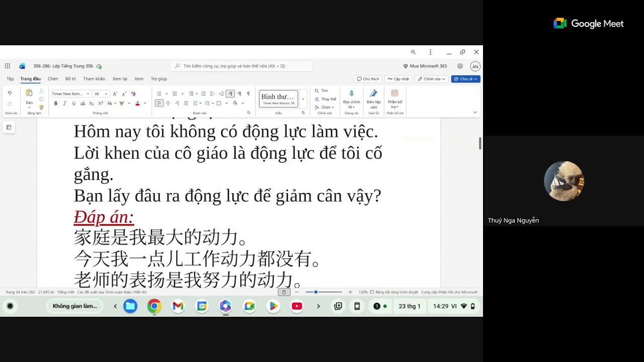Collapse the ribbon with the chevron
644x362 pixels.
475,112
